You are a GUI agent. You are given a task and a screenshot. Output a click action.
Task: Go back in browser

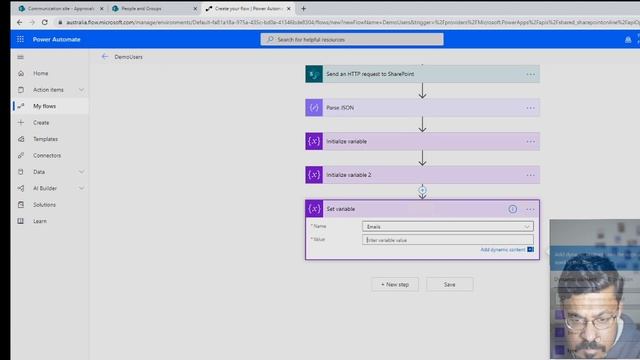[x=20, y=22]
